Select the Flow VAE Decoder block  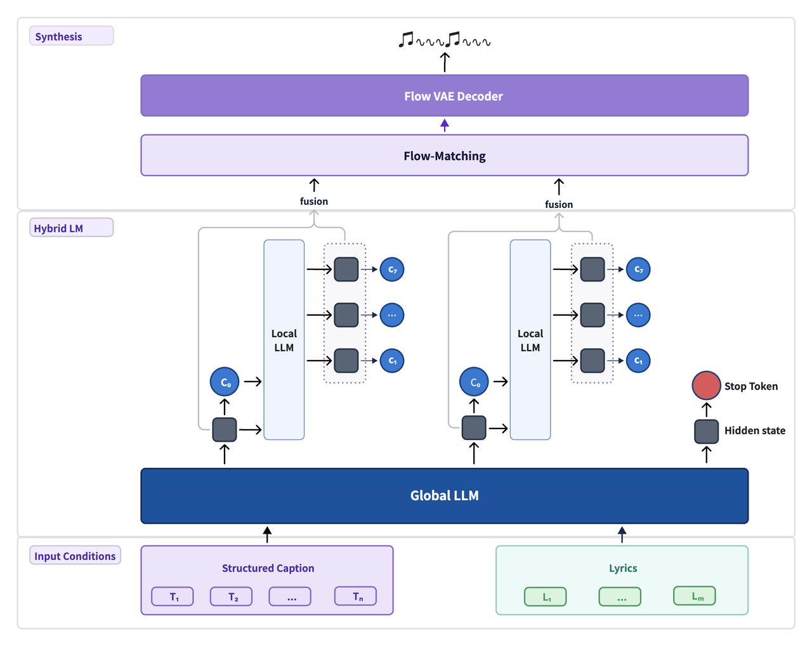[444, 96]
